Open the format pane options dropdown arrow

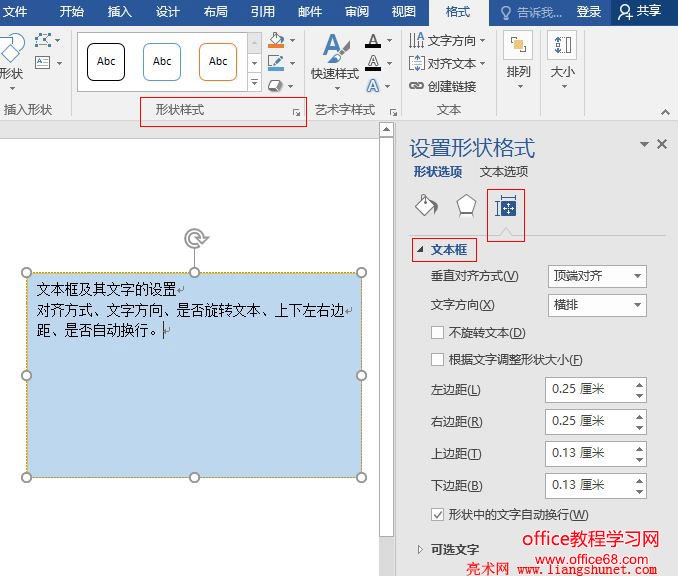pos(644,144)
